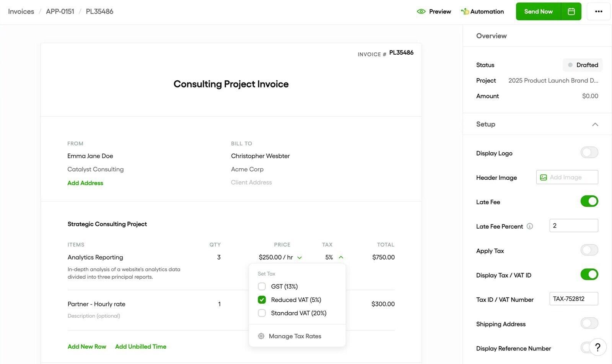Click the $750.00 total
This screenshot has width=612, height=364.
pyautogui.click(x=383, y=257)
